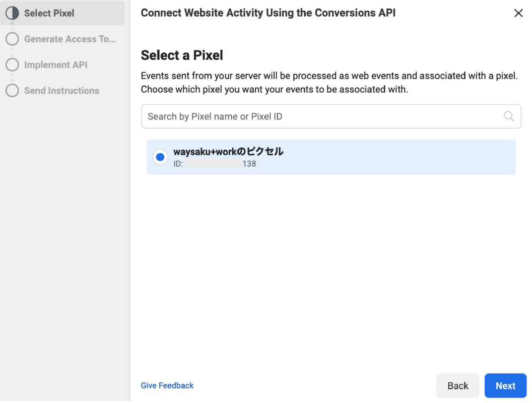Close the Conversions API dialog with X
This screenshot has width=532, height=403.
click(518, 14)
